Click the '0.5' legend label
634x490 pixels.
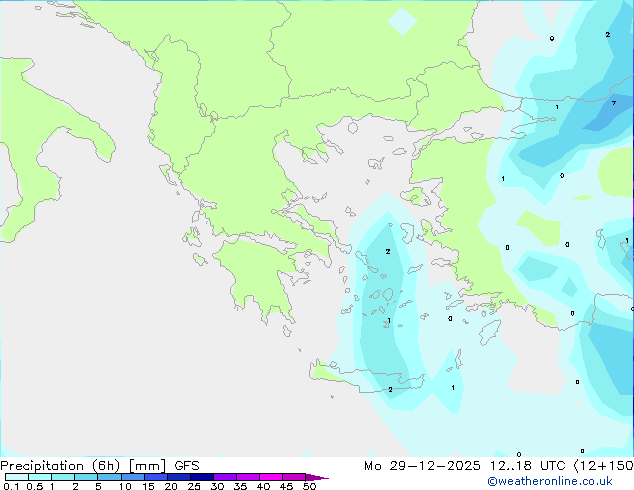point(35,486)
